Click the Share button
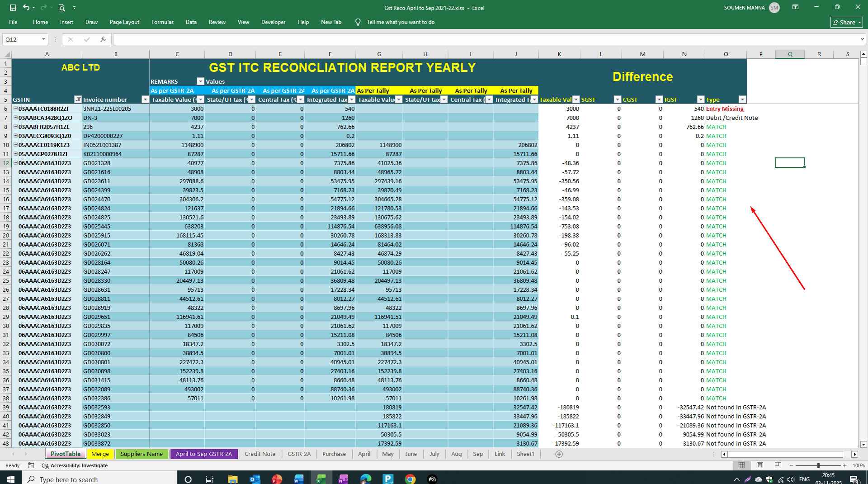 pyautogui.click(x=847, y=22)
